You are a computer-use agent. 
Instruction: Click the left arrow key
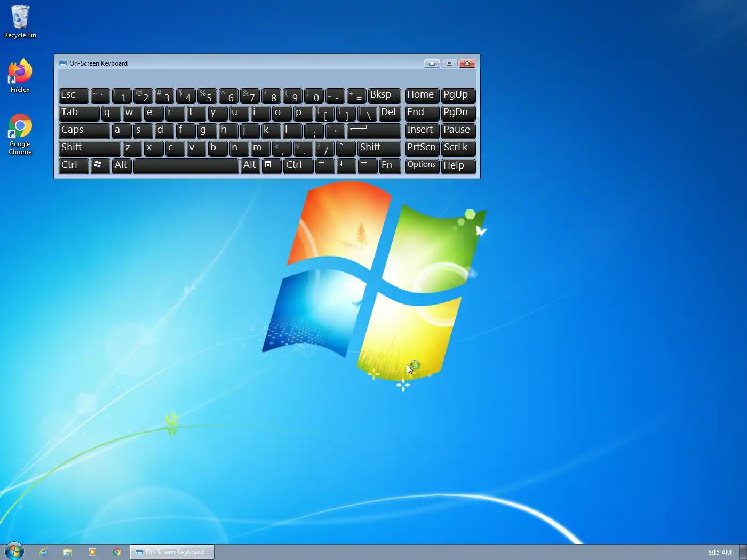click(325, 166)
